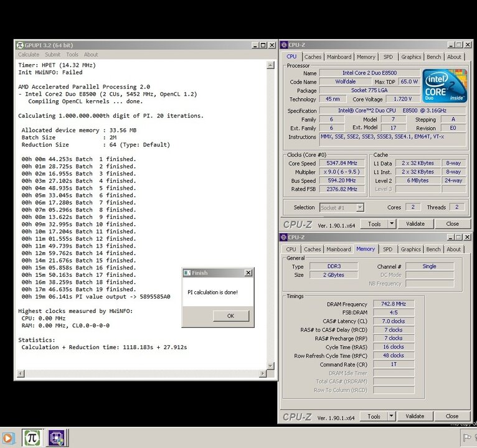The height and width of the screenshot is (448, 477).
Task: Switch to About tab in top CPU-Z
Action: click(454, 57)
